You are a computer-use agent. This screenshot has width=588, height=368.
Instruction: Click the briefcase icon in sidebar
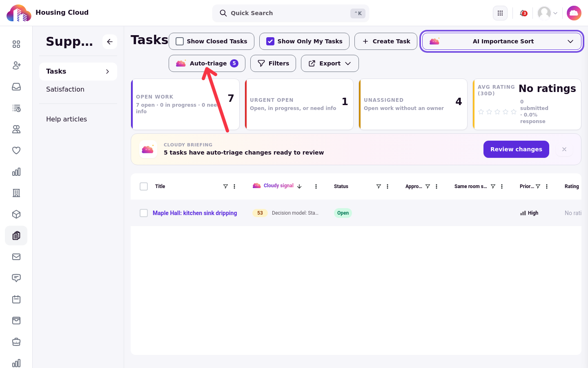16,342
